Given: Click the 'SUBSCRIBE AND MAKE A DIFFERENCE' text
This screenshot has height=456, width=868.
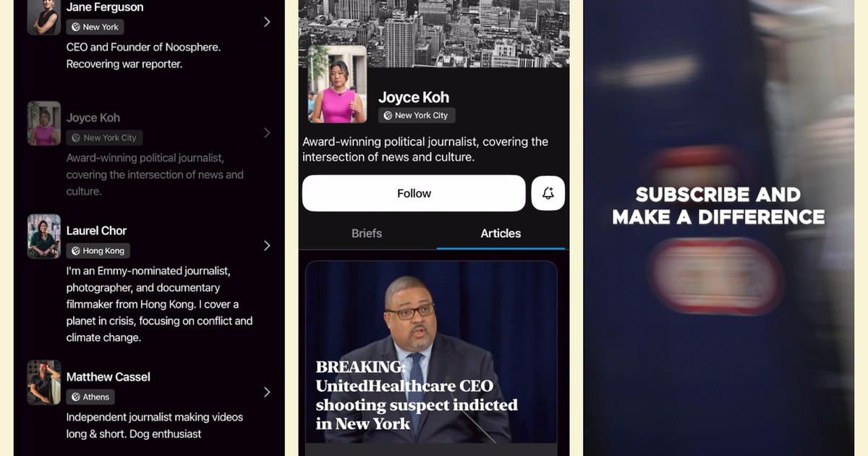Looking at the screenshot, I should tap(718, 206).
